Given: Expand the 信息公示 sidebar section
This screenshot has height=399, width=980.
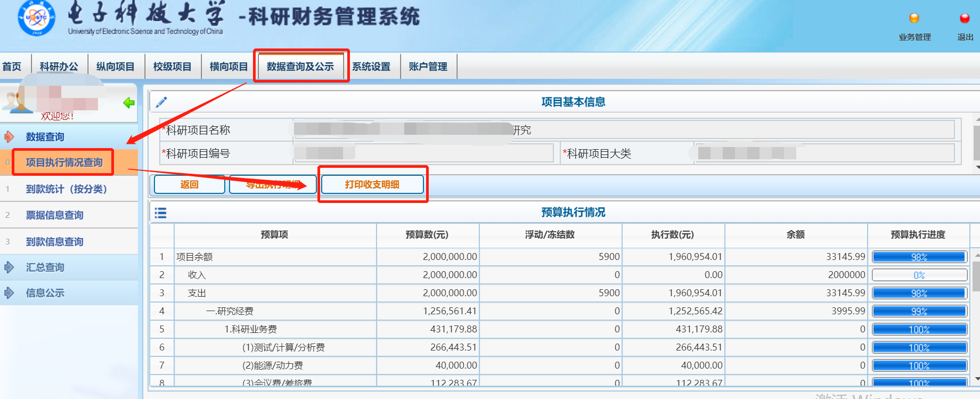Looking at the screenshot, I should [x=69, y=293].
